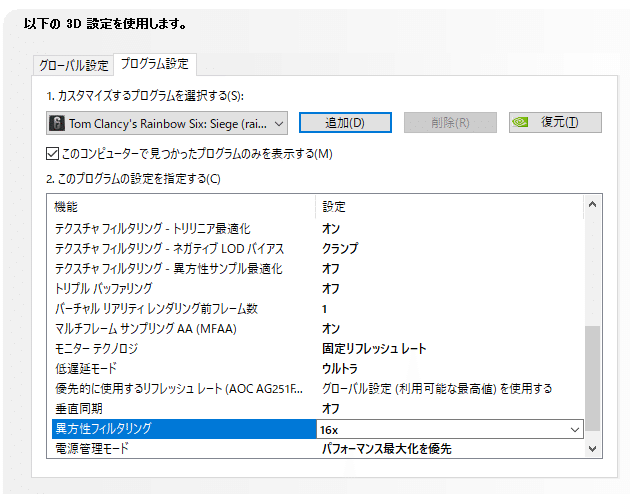Image resolution: width=630 pixels, height=494 pixels.
Task: Click the 復元(I) restore button
Action: point(555,122)
